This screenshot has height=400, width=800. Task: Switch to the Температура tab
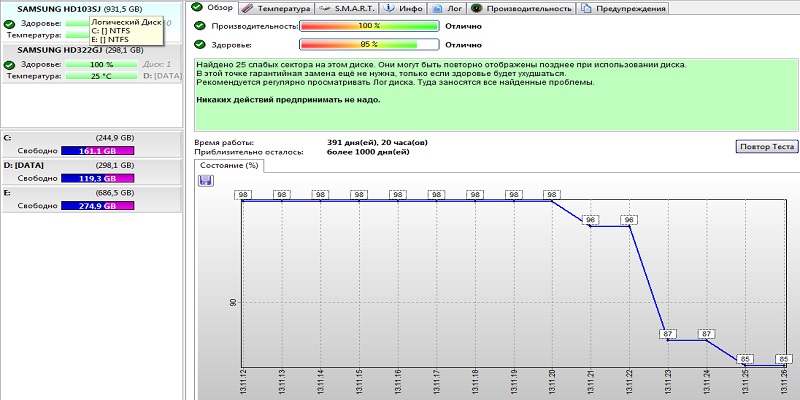coord(276,9)
